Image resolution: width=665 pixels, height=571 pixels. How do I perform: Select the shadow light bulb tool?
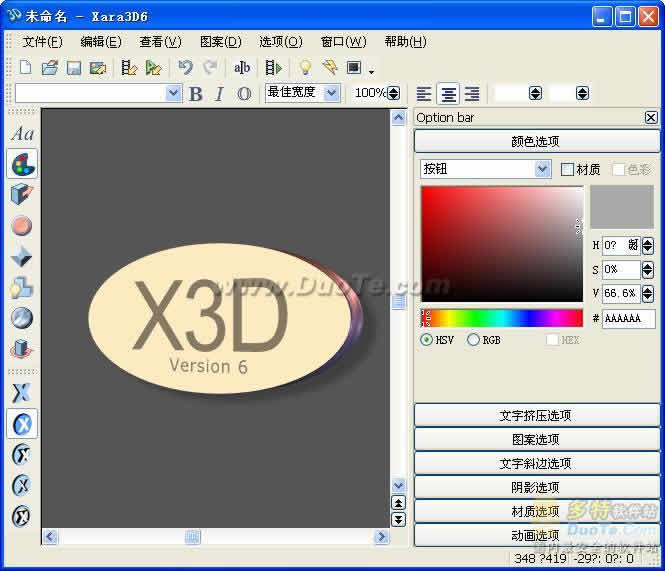point(21,287)
